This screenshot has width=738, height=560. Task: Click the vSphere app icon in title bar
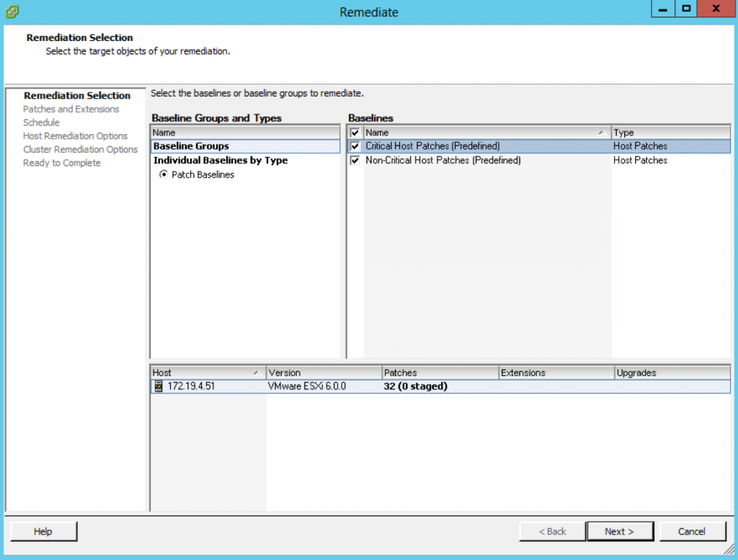pos(12,11)
